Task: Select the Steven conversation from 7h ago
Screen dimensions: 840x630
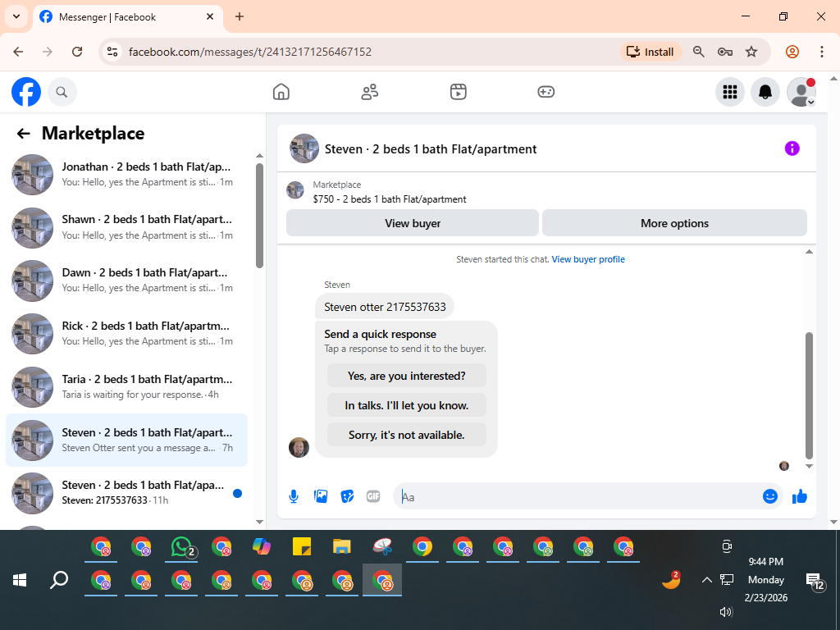Action: (126, 440)
